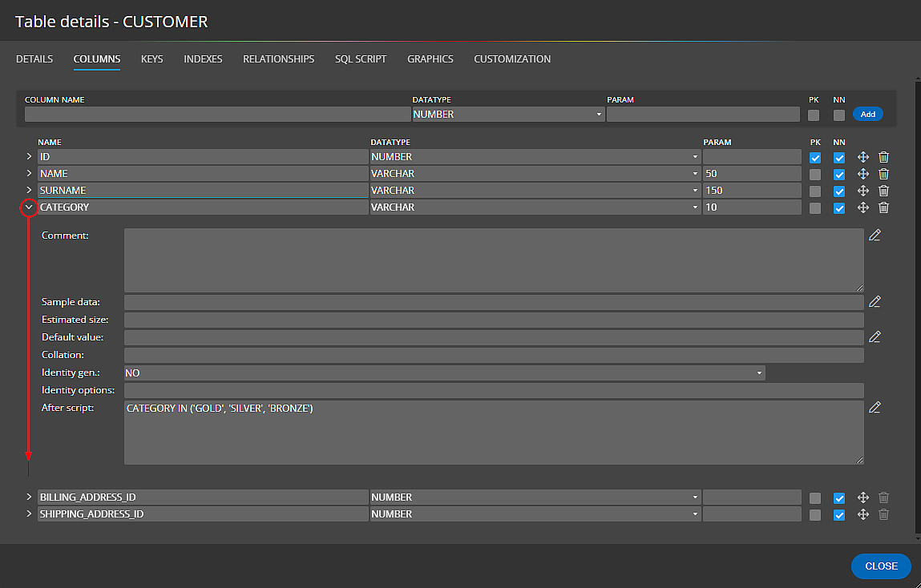Toggle PK checkbox for NAME column
This screenshot has width=921, height=588.
click(x=815, y=174)
